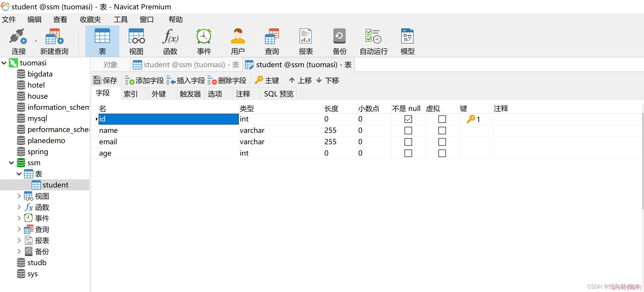This screenshot has height=292, width=644.
Task: Click the 保存 (Save) button
Action: tap(105, 80)
